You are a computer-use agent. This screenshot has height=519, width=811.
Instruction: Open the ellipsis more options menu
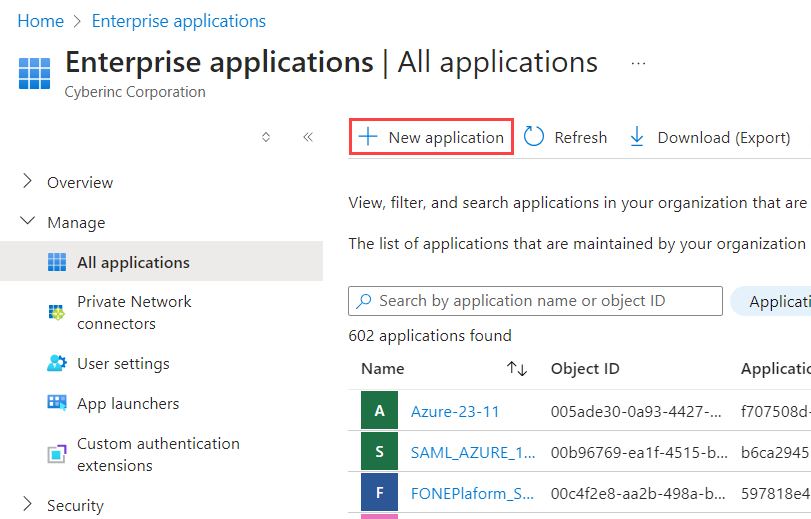click(x=638, y=64)
